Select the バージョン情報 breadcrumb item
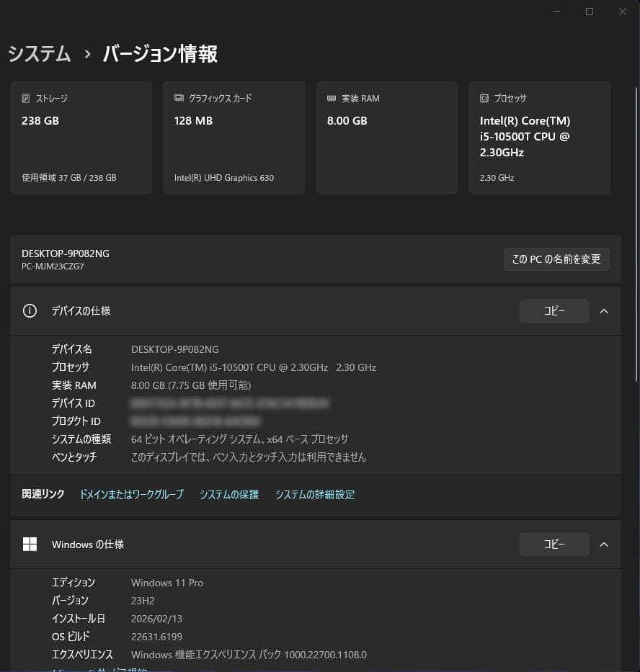Viewport: 640px width, 672px height. pos(159,54)
